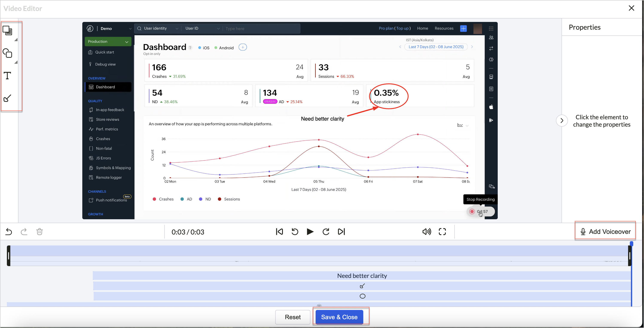The image size is (644, 328).
Task: Select the Shapes tool icon
Action: tap(8, 53)
